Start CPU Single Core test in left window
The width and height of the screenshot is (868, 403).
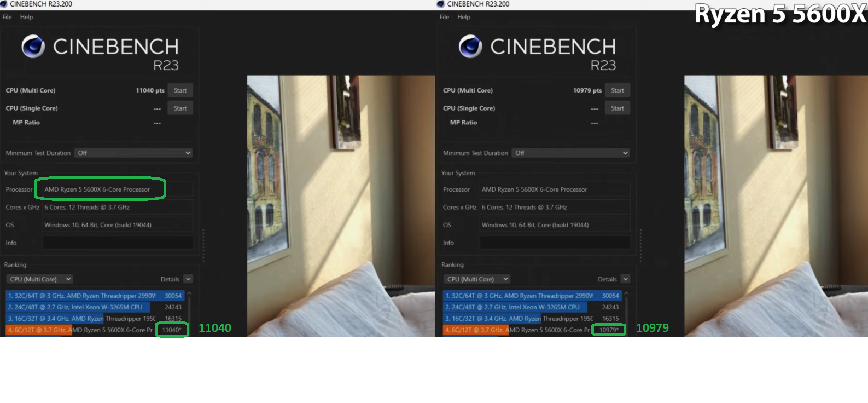click(180, 108)
